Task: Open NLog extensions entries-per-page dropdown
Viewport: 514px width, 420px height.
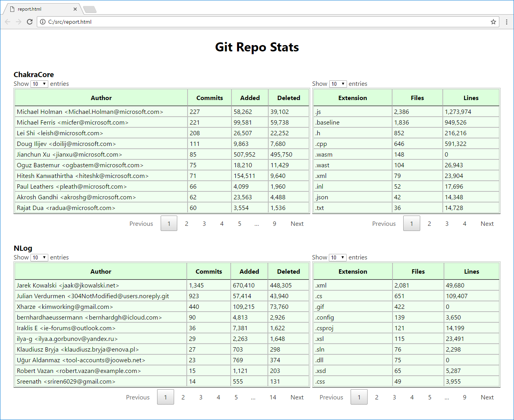Action: point(338,257)
